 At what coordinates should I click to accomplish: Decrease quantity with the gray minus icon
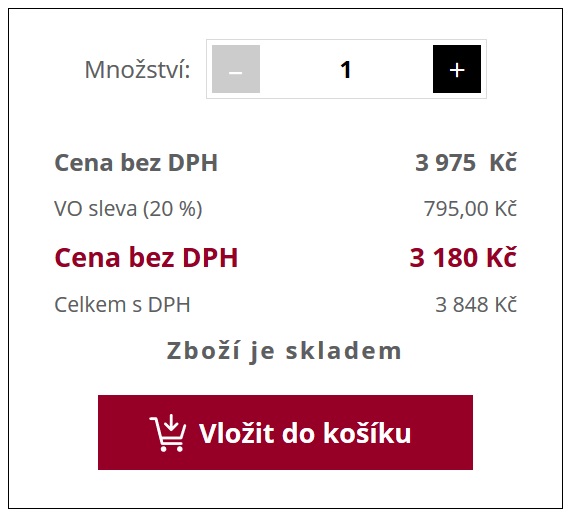[236, 69]
